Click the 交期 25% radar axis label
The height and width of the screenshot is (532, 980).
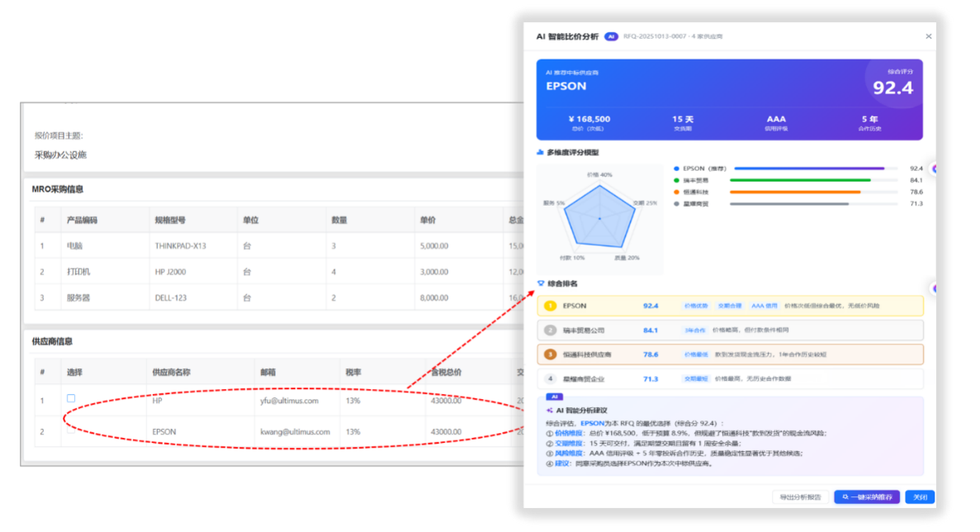click(x=644, y=203)
